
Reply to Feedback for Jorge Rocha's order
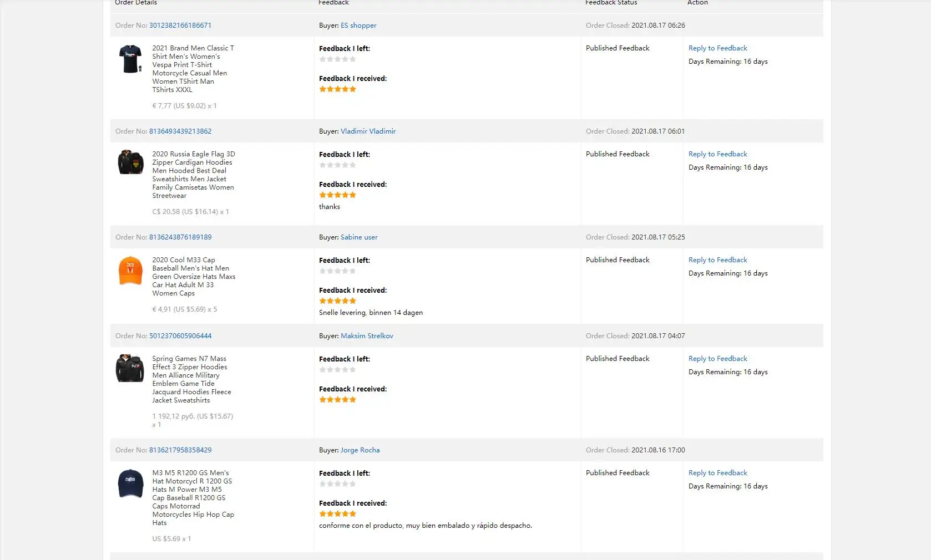[x=717, y=473]
